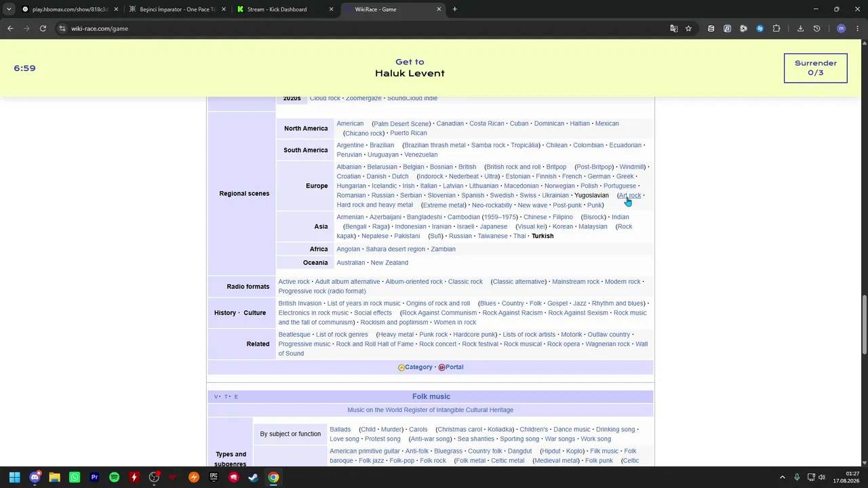Open the tab search dropdown arrow

pos(9,9)
